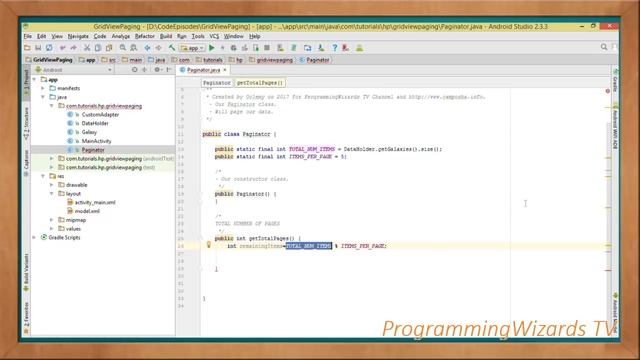This screenshot has height=360, width=640.
Task: Open the Android project view dropdown
Action: [x=73, y=70]
